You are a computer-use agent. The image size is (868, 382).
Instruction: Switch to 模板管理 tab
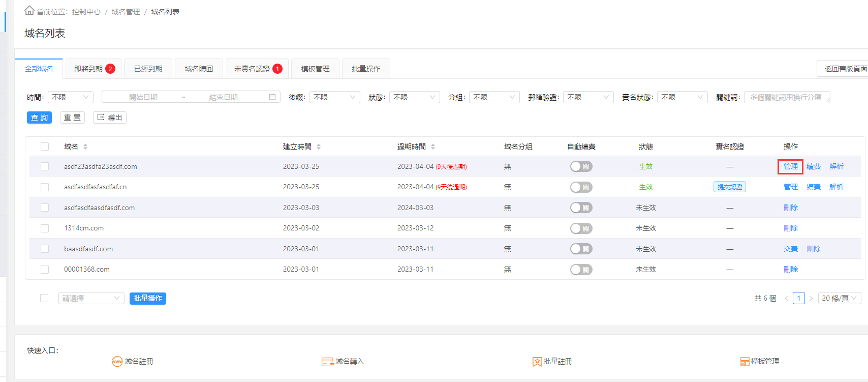(x=315, y=69)
